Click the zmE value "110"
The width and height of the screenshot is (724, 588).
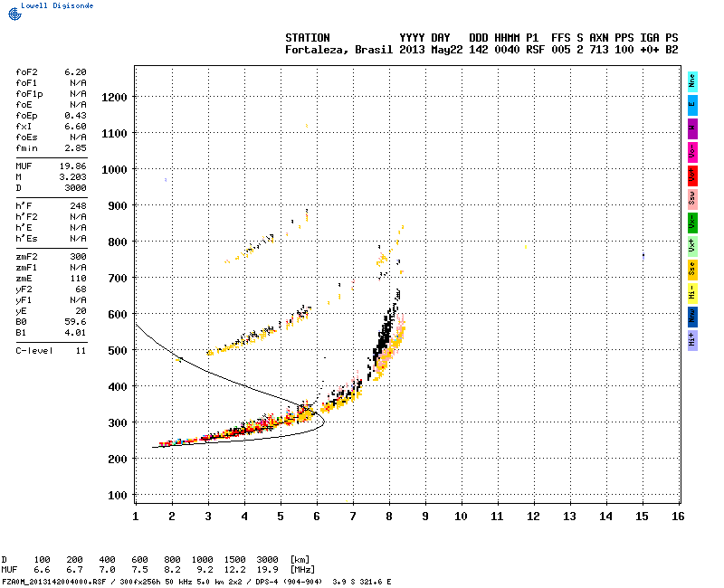pyautogui.click(x=79, y=279)
